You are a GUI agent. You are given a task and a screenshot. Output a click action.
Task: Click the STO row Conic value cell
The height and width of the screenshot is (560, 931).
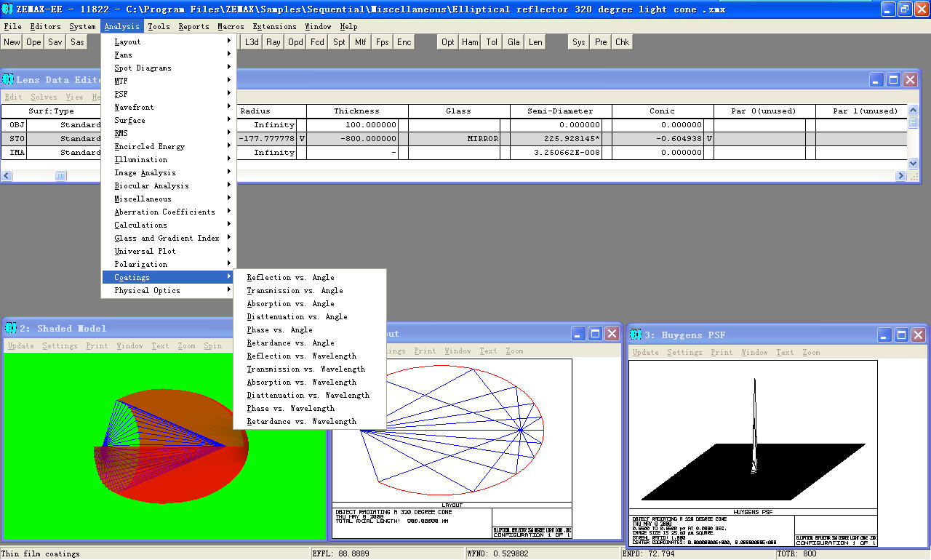pos(658,138)
